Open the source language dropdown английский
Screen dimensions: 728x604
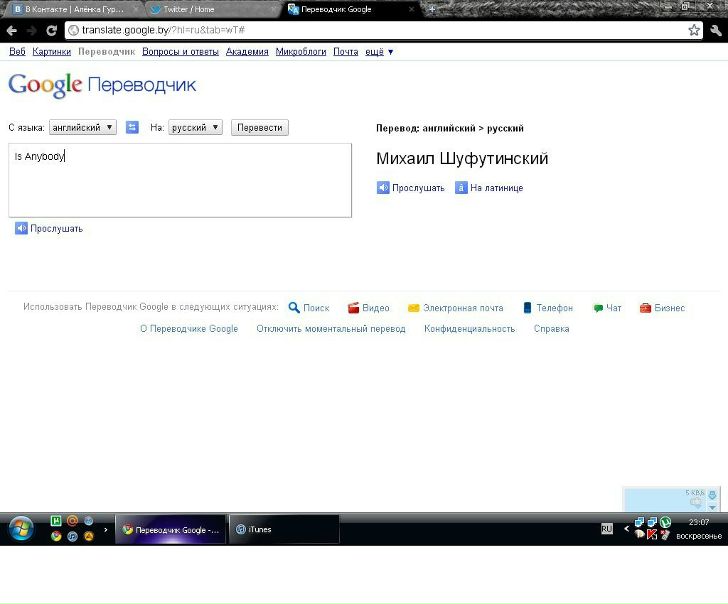coord(83,128)
